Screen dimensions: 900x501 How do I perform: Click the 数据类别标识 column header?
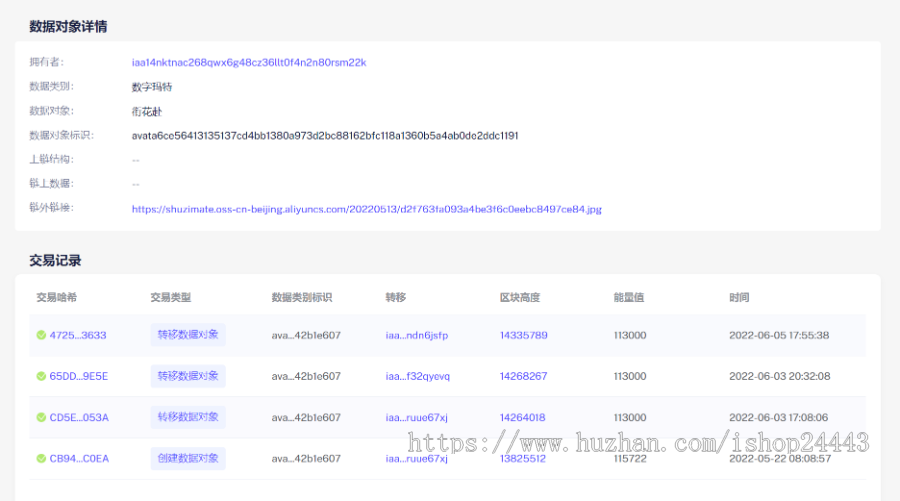[302, 297]
